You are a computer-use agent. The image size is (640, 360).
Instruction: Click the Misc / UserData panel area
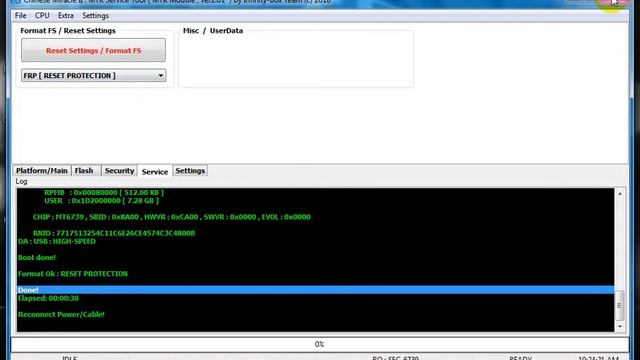[x=296, y=59]
